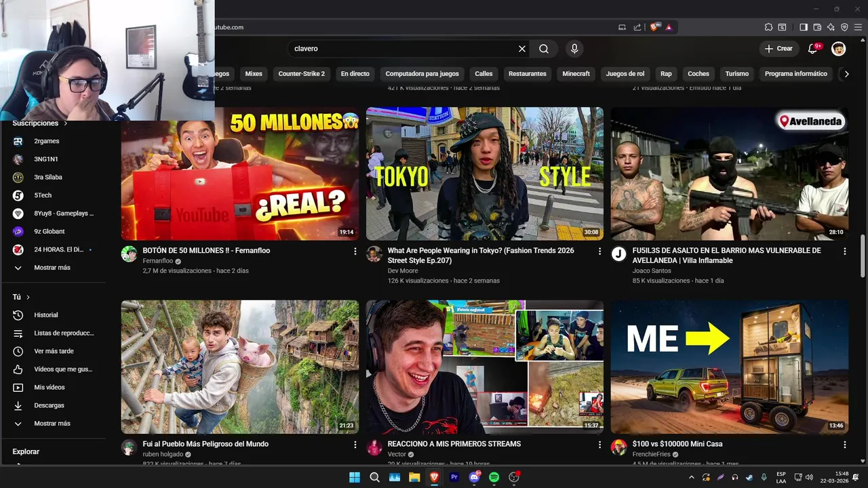Select the Counter-Strike 2 chip
This screenshot has height=488, width=868.
[x=302, y=74]
